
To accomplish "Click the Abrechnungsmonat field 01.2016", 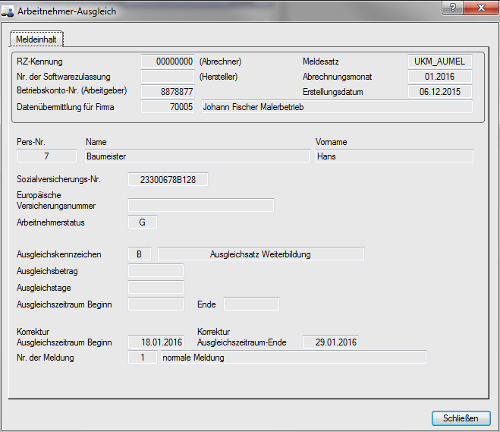I will (440, 77).
